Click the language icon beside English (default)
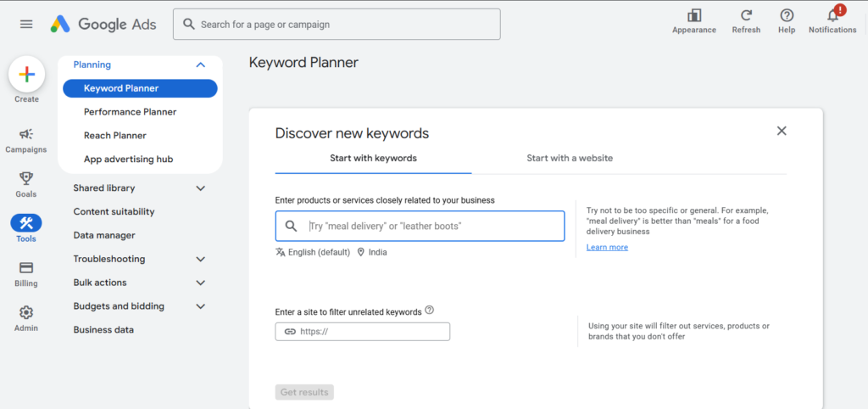Image resolution: width=868 pixels, height=409 pixels. pos(280,252)
